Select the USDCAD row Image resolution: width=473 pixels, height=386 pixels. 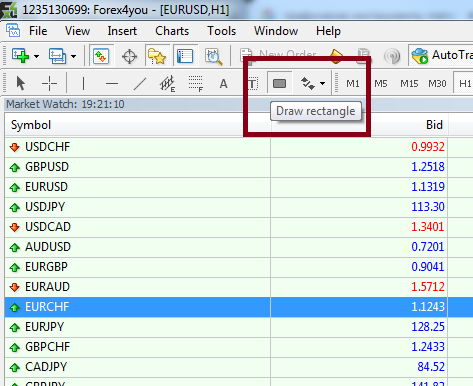[x=239, y=227]
